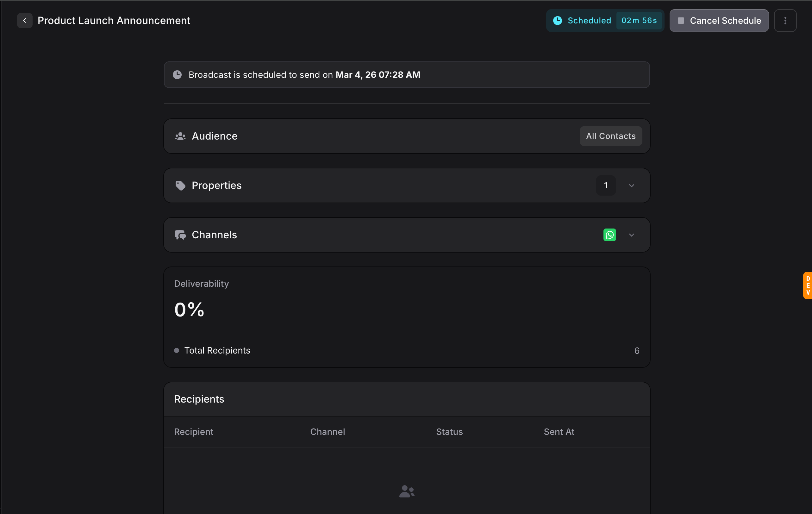Click the Properties count badge showing 1
Image resolution: width=812 pixels, height=514 pixels.
pyautogui.click(x=606, y=185)
